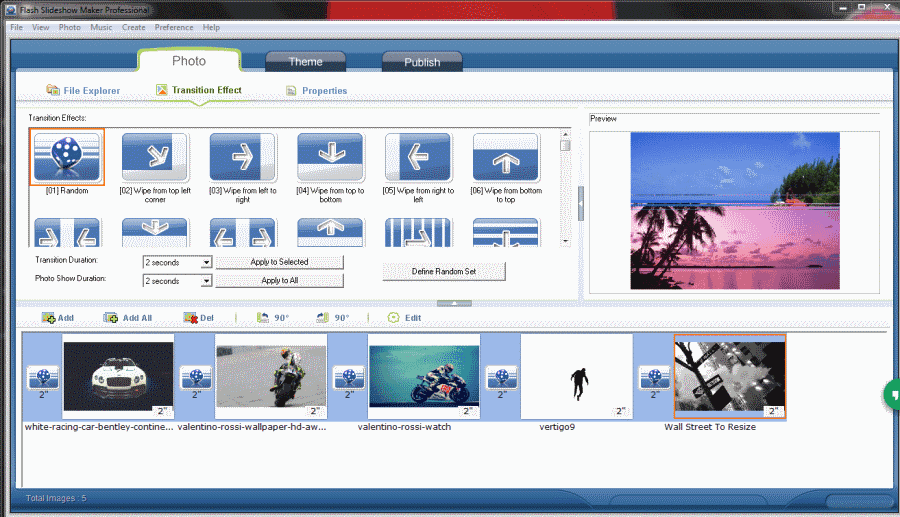The width and height of the screenshot is (900, 517).
Task: Switch to the Publish tab
Action: [x=422, y=62]
